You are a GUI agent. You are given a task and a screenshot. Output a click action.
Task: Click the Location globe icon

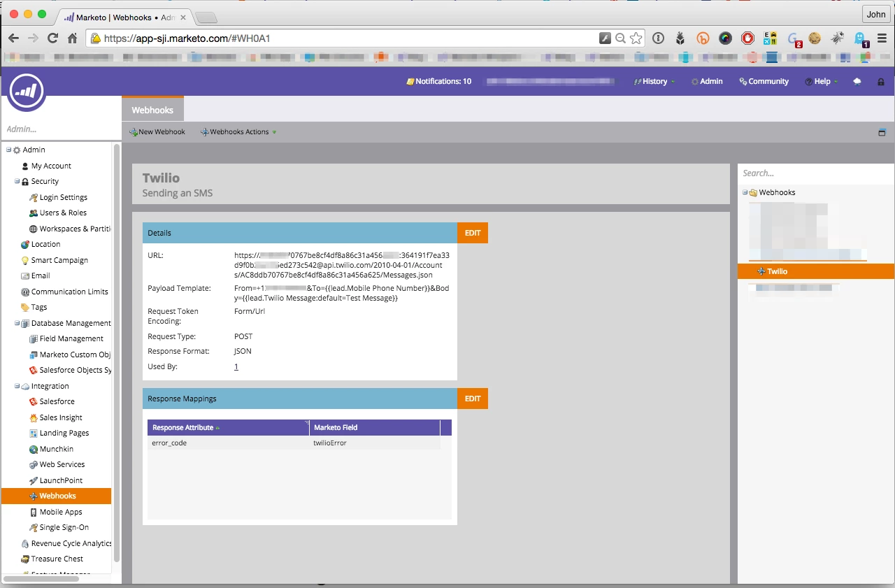coord(25,244)
